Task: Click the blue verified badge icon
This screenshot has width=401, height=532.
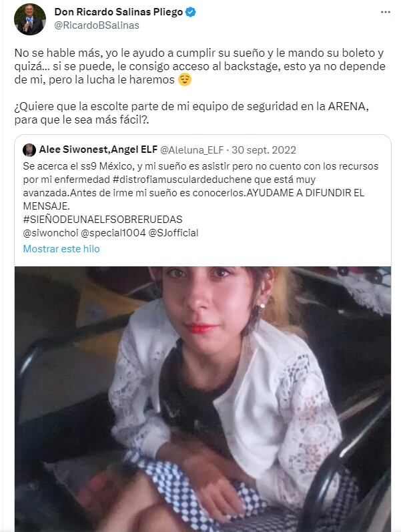Action: [x=191, y=12]
